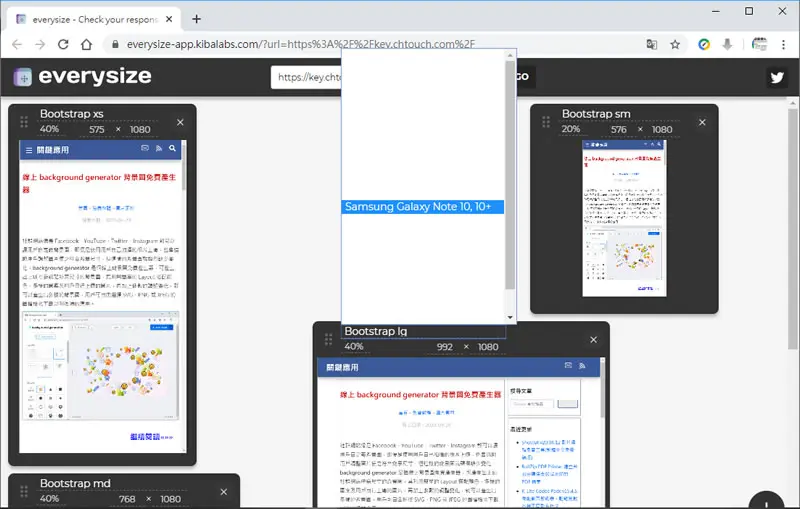Click the everysize logo icon
The width and height of the screenshot is (800, 509).
tap(22, 77)
